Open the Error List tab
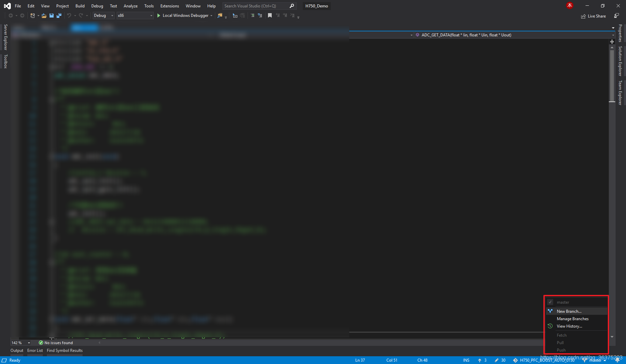626x364 pixels. [x=35, y=351]
